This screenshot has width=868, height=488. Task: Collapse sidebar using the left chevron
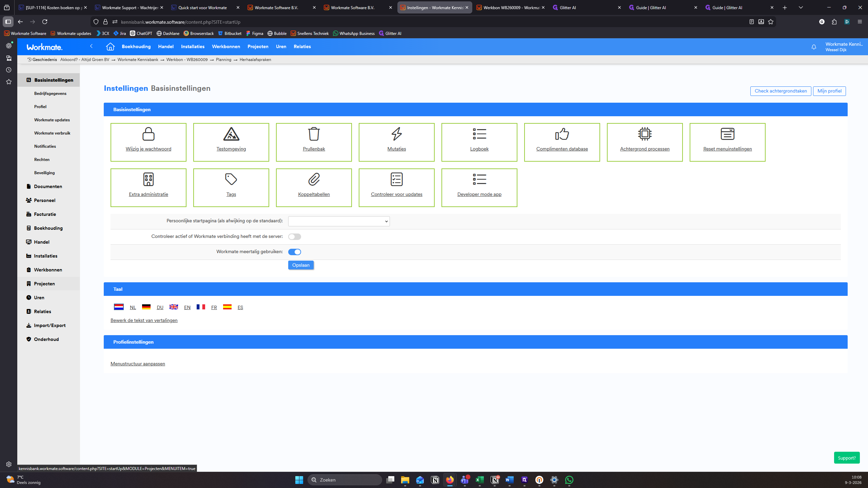91,46
